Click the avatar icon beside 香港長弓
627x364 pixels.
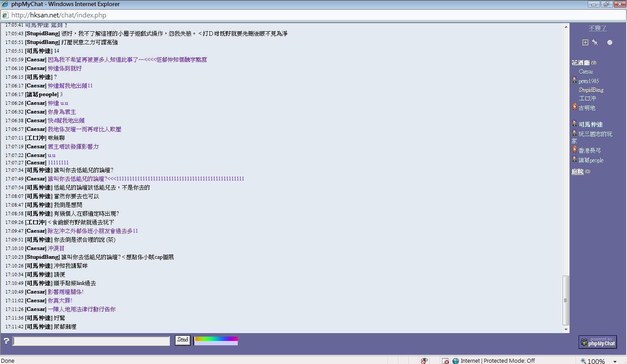[x=574, y=150]
